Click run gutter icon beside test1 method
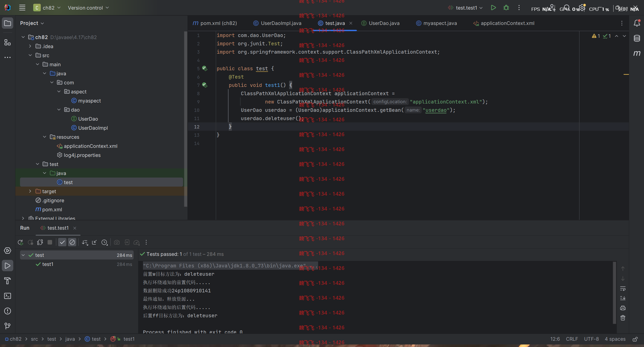The height and width of the screenshot is (347, 644). pyautogui.click(x=205, y=85)
